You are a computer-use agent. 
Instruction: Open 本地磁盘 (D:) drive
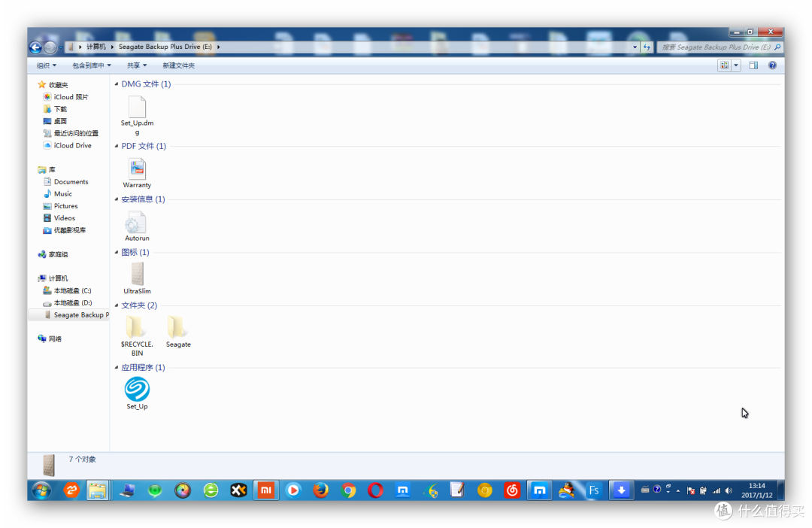[68, 302]
